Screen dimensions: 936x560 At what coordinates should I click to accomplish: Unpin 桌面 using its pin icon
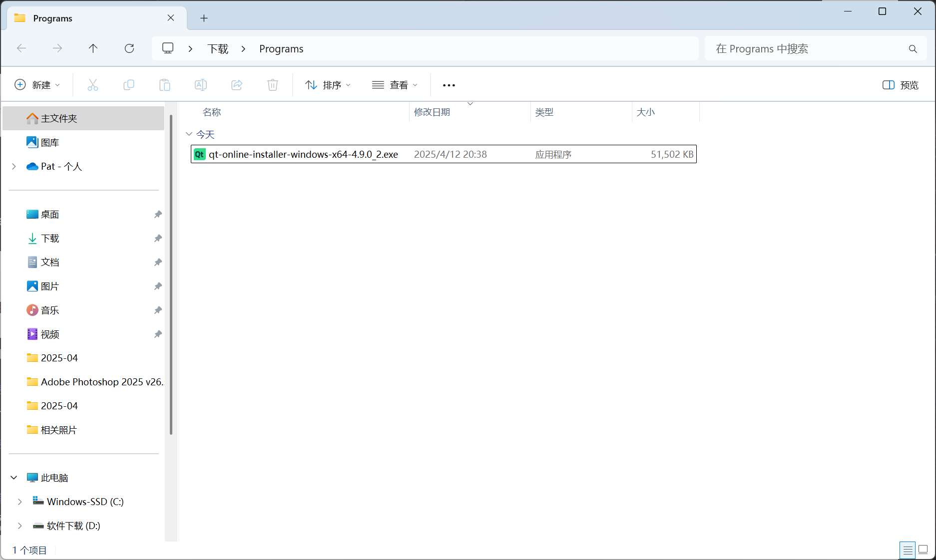coord(158,214)
